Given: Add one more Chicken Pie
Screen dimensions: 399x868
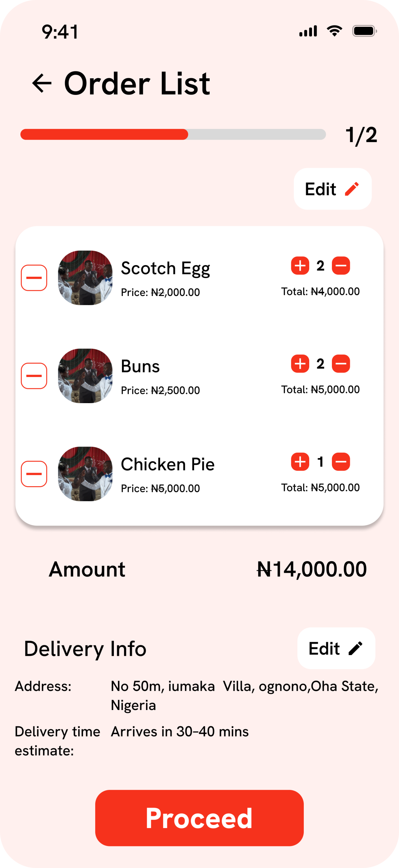Looking at the screenshot, I should [300, 462].
